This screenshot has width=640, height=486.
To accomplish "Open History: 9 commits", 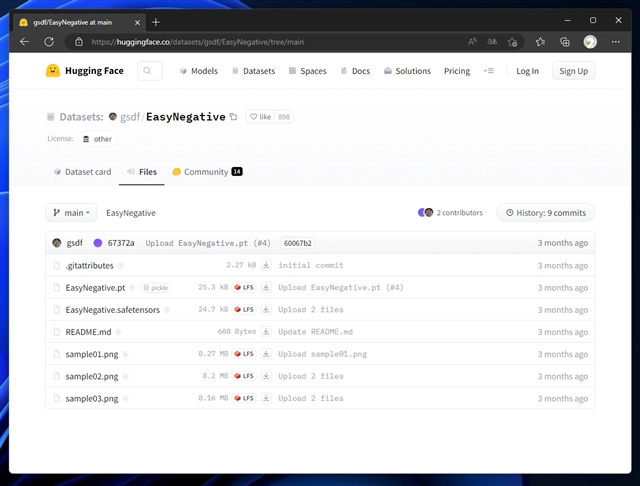I will coord(546,213).
